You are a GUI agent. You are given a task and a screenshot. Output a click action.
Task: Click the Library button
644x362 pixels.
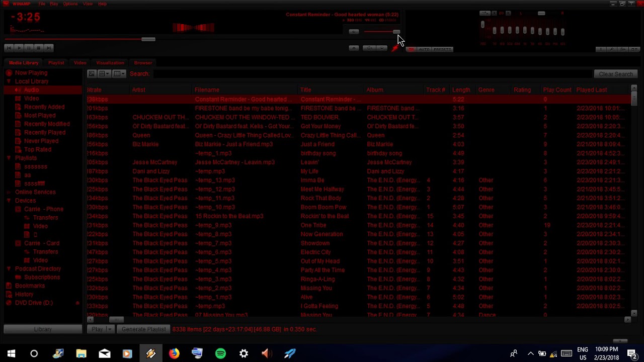[43, 329]
